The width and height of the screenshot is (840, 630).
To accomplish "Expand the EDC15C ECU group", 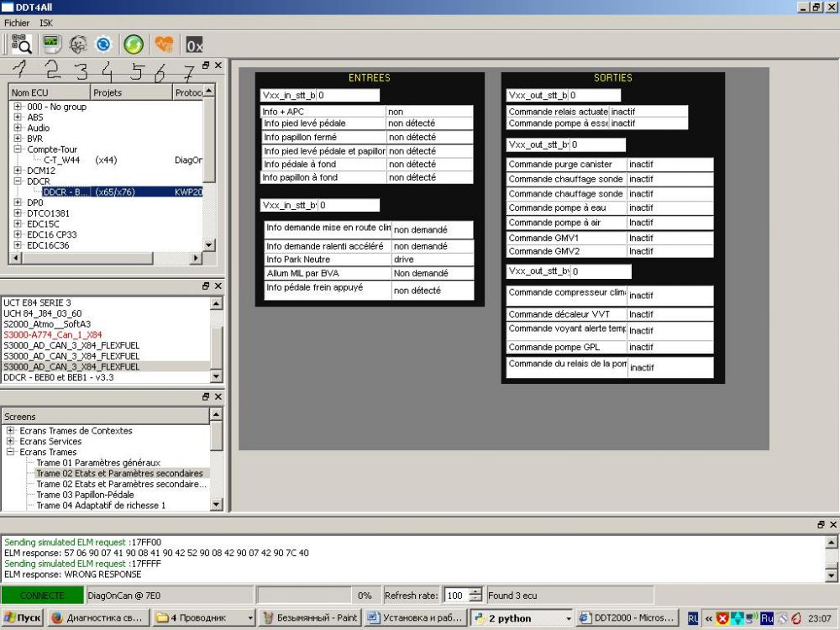I will 18,224.
